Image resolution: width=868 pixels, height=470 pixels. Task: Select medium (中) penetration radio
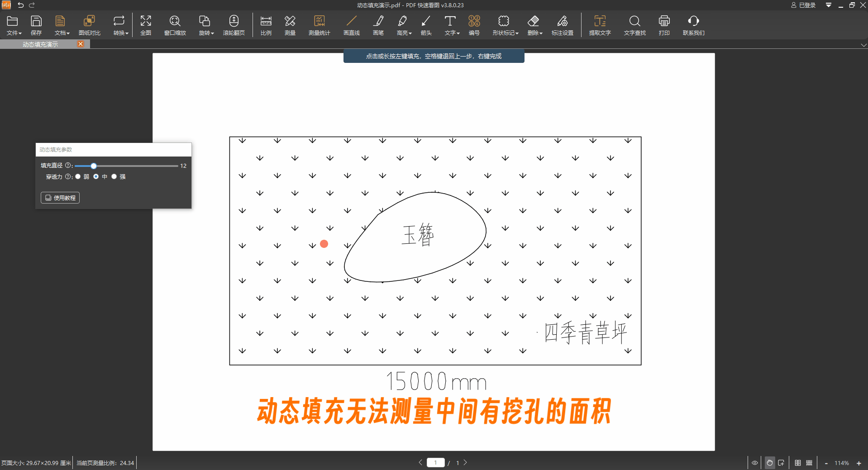click(x=96, y=177)
